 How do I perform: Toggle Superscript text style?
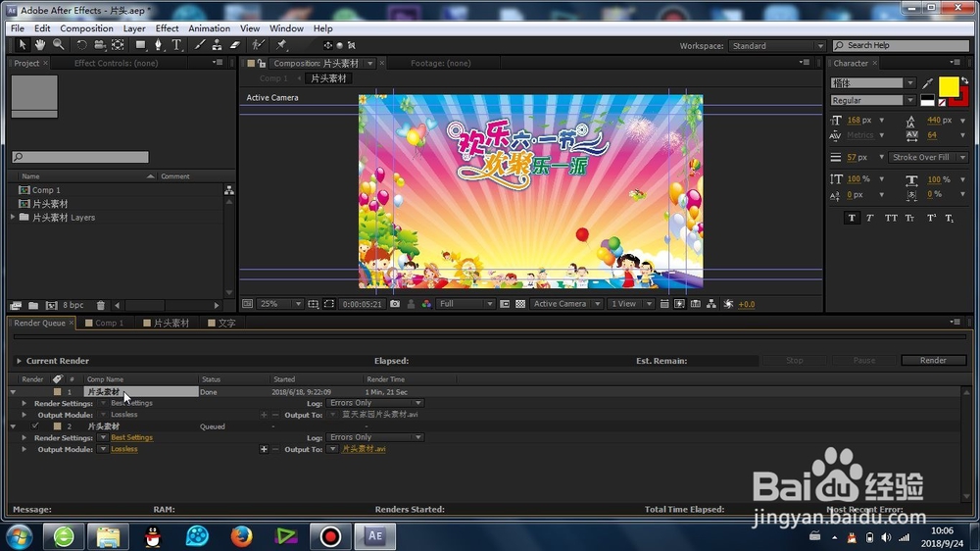coord(931,218)
